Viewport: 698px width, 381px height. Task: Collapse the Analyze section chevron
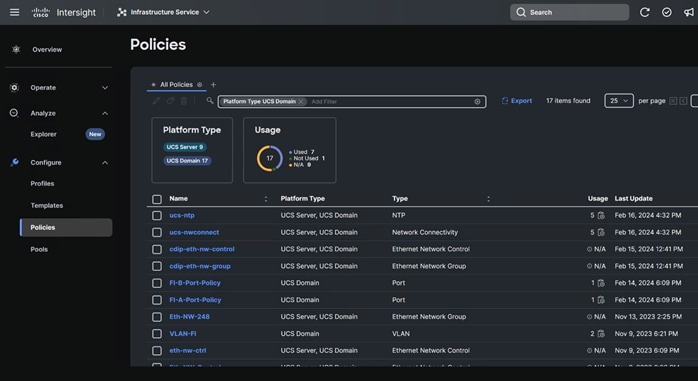click(105, 113)
